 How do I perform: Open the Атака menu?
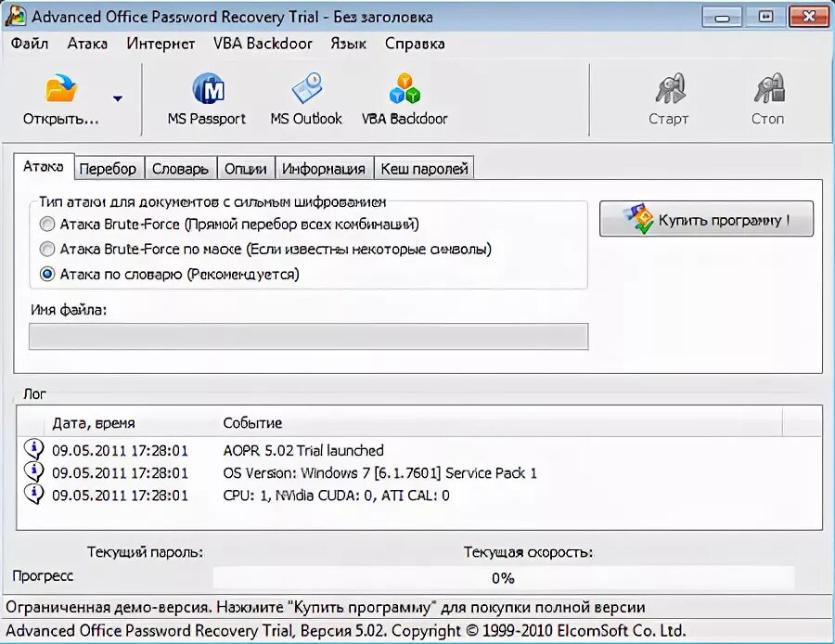pyautogui.click(x=87, y=44)
